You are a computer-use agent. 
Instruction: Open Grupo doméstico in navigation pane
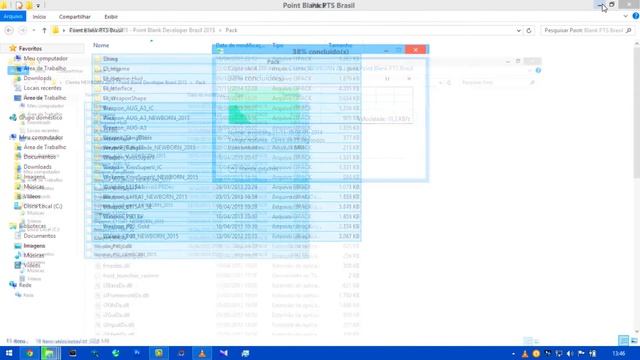[x=40, y=118]
